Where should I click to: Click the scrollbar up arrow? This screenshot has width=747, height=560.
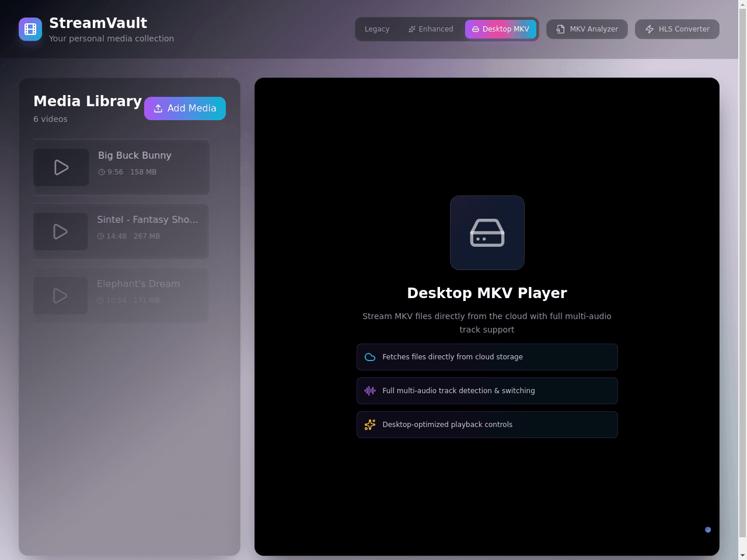click(x=742, y=4)
